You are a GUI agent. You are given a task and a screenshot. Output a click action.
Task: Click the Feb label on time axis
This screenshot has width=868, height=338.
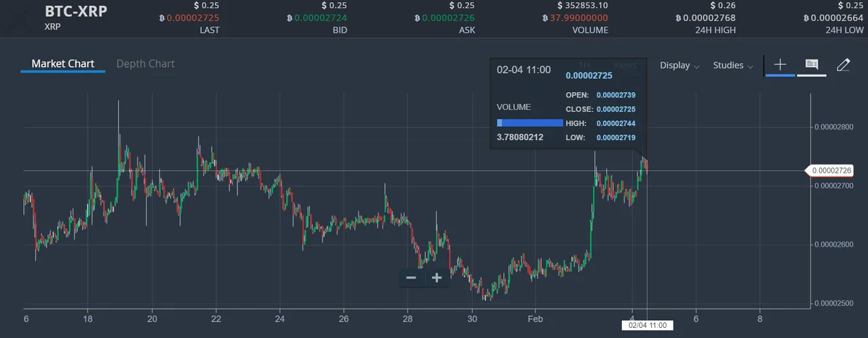[x=536, y=318]
